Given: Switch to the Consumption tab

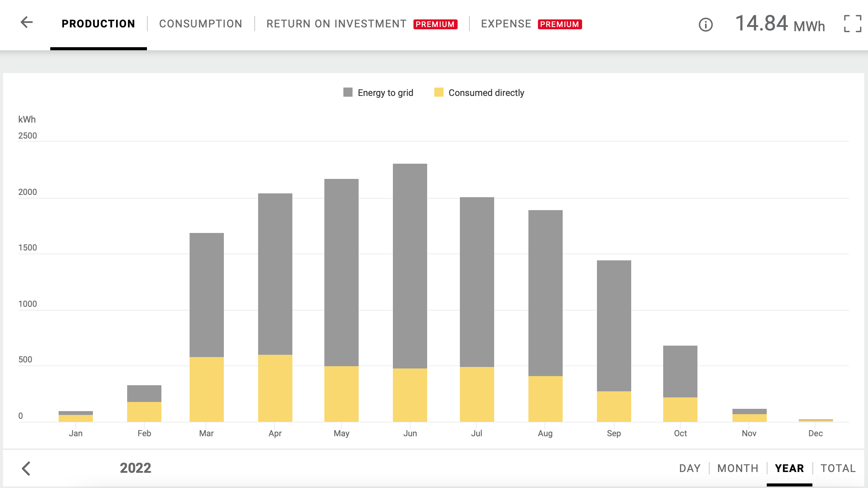Looking at the screenshot, I should click(x=201, y=24).
